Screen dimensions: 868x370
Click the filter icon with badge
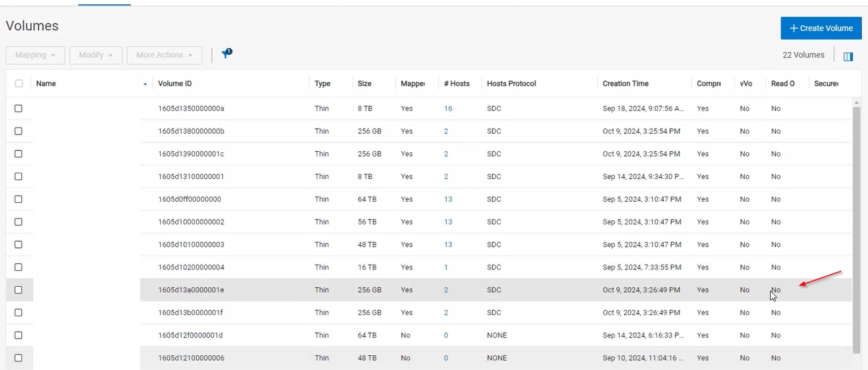click(226, 54)
